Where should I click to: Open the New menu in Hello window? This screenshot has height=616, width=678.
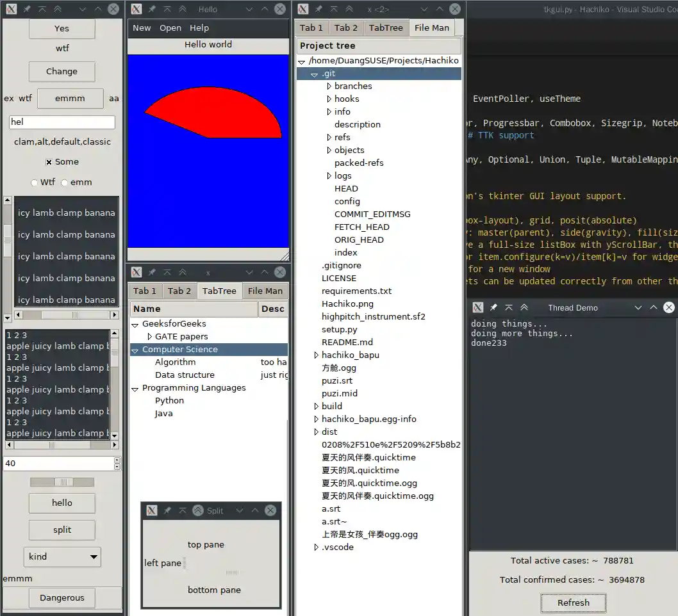141,28
